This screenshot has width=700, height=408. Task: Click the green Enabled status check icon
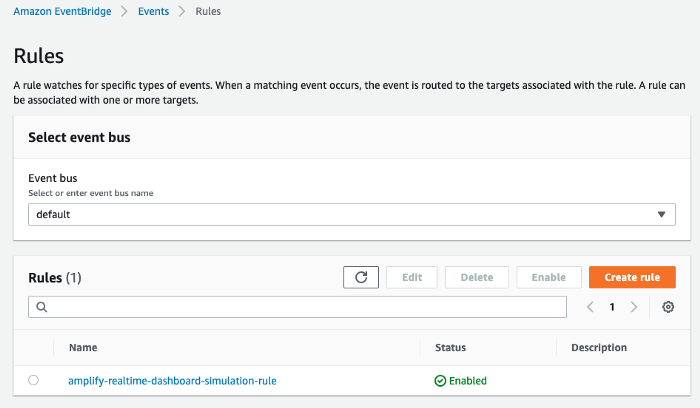pyautogui.click(x=440, y=381)
